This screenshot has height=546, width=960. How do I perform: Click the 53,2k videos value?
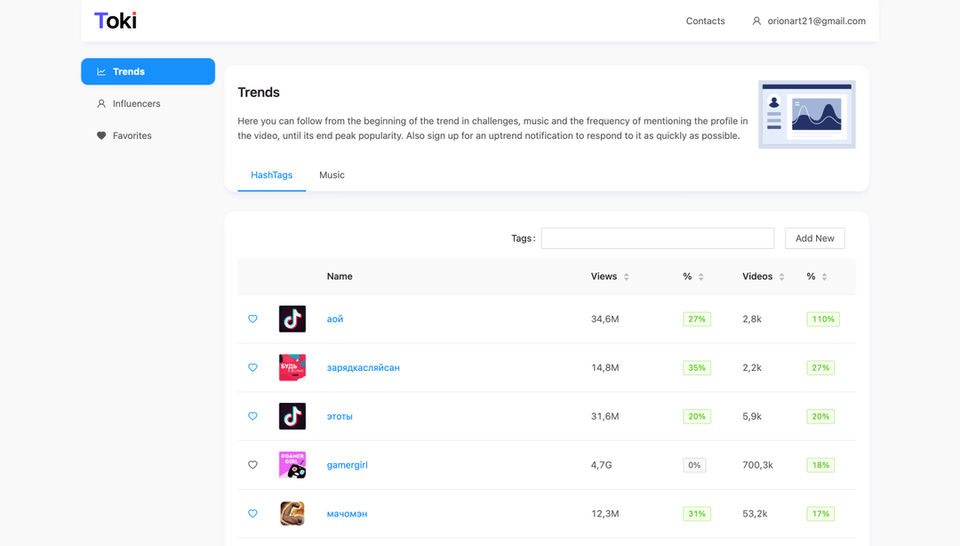[x=755, y=514]
